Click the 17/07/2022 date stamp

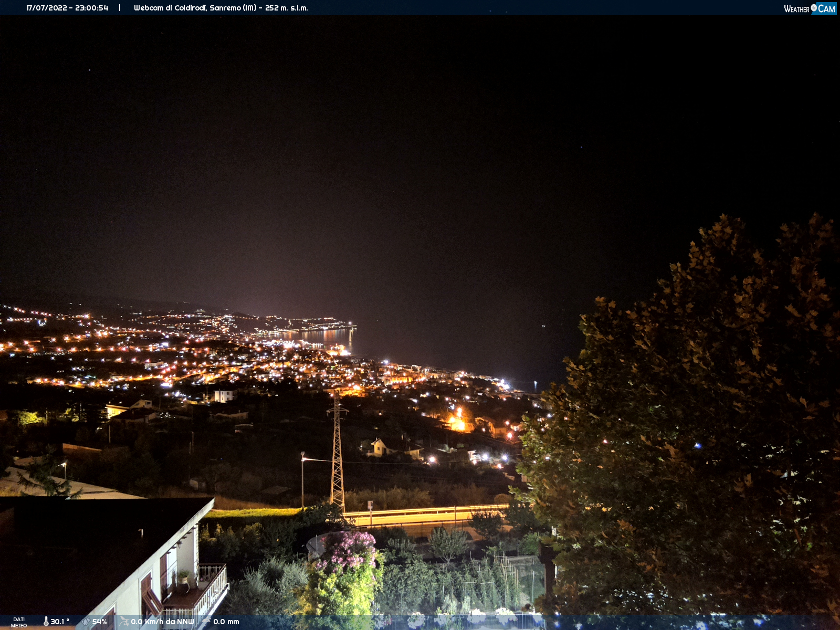[47, 8]
